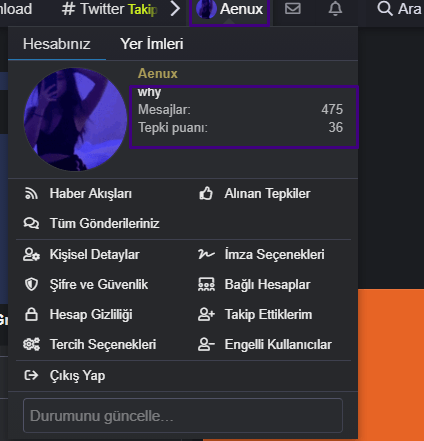Open Bağlı Hesaplar
Viewport: 424px width, 441px height.
point(267,285)
